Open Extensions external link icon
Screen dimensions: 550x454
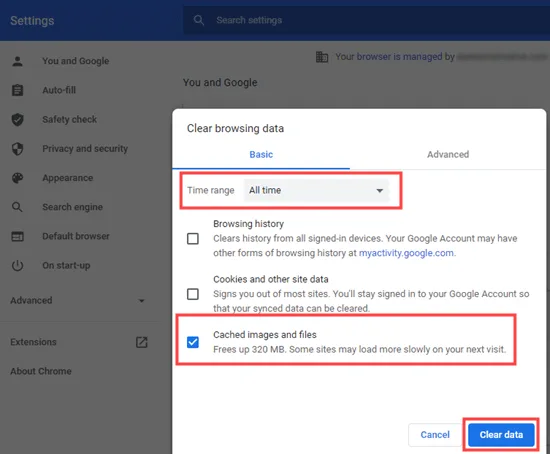coord(142,342)
